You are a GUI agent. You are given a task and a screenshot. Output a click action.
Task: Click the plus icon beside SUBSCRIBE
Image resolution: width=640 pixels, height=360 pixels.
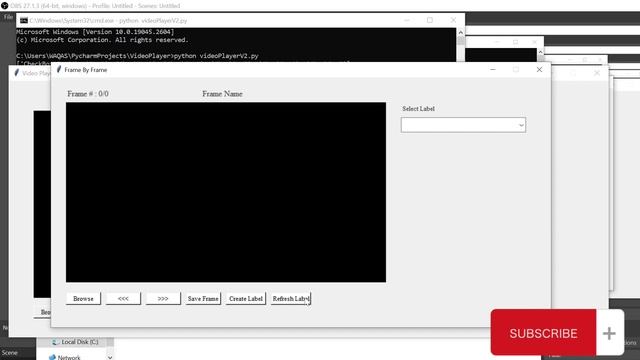(x=609, y=333)
